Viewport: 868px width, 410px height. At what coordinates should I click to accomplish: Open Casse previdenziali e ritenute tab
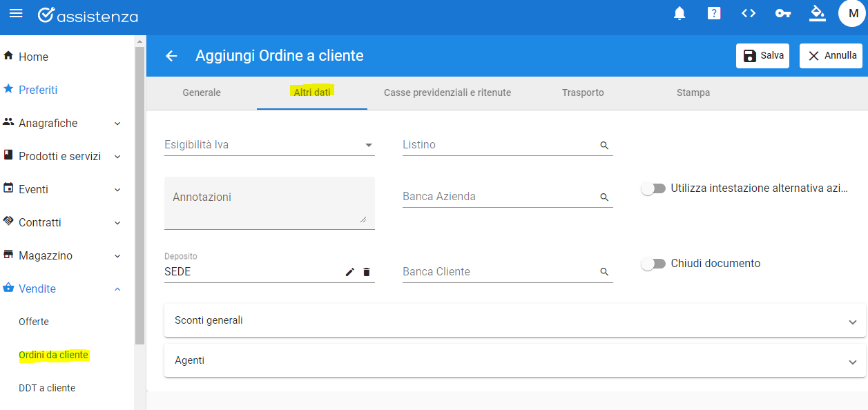[x=447, y=92]
